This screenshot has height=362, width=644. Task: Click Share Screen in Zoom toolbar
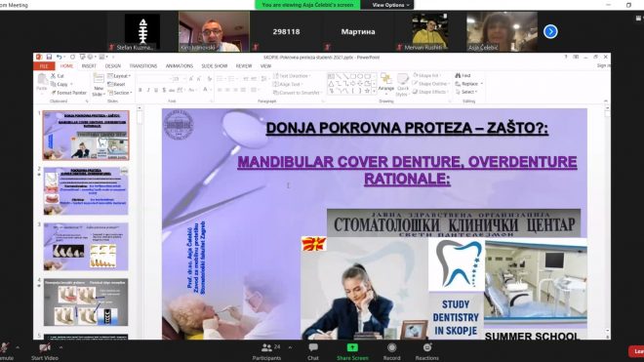point(352,351)
